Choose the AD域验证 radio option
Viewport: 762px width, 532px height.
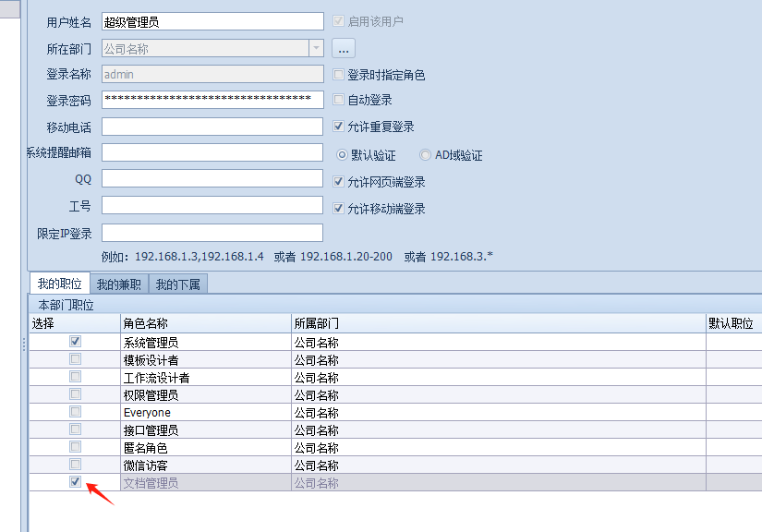coord(426,155)
